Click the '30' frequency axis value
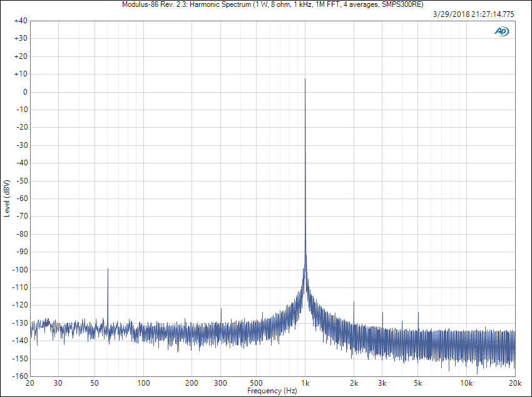This screenshot has width=532, height=397. coord(58,383)
